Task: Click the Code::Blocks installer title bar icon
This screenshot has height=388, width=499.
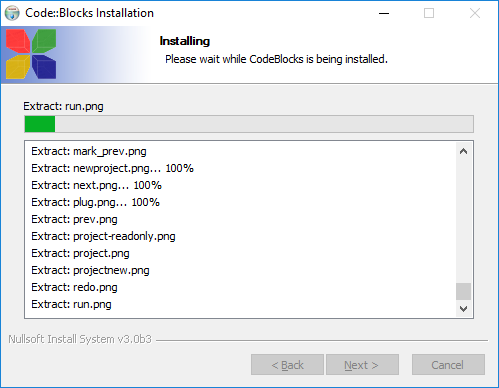Action: (x=12, y=13)
